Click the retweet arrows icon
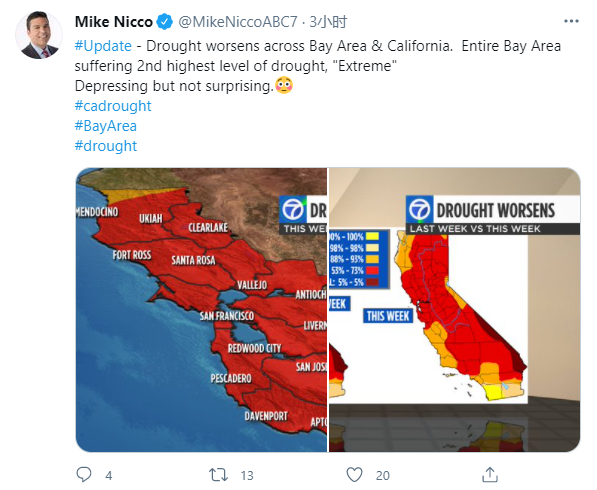 click(x=219, y=475)
